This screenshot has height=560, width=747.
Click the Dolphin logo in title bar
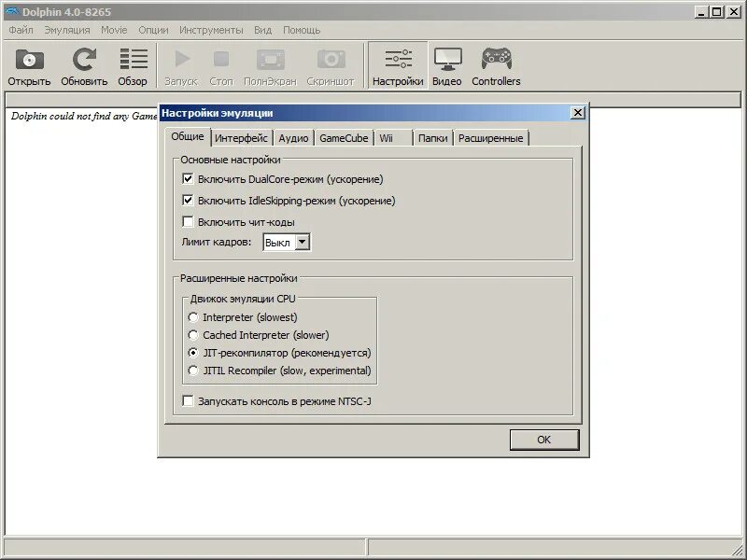[x=11, y=11]
